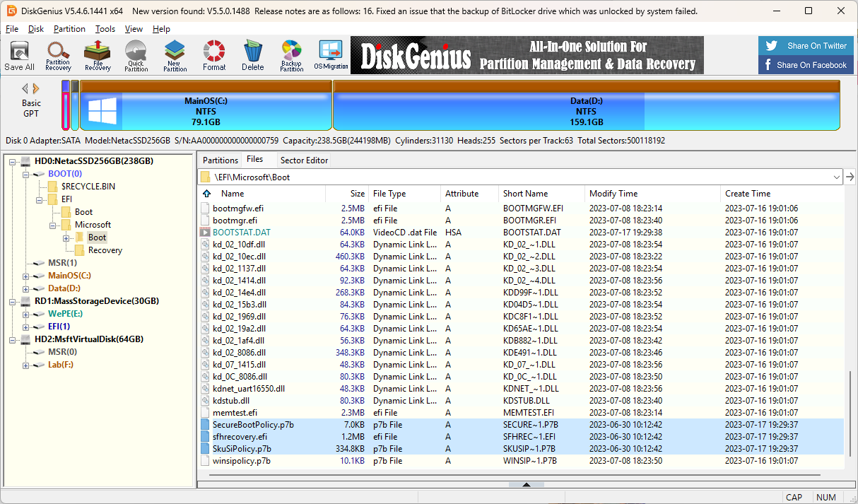Open the Help menu
858x504 pixels.
[161, 29]
